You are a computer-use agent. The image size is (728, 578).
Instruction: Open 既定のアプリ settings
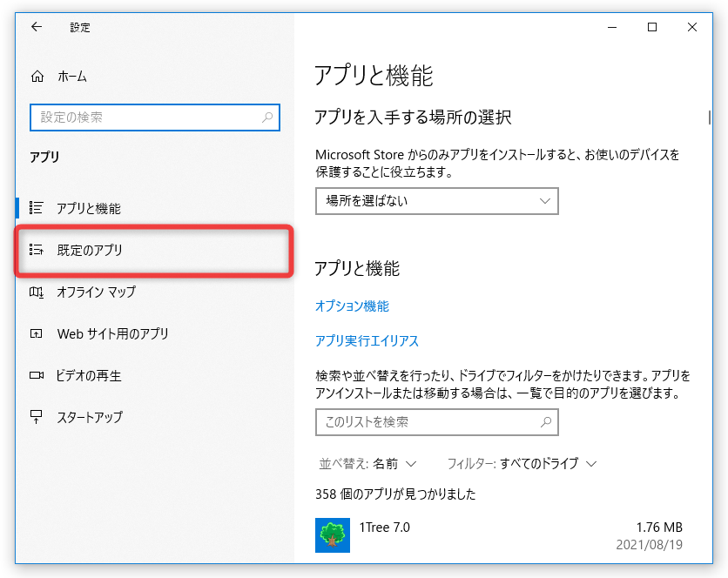[154, 250]
